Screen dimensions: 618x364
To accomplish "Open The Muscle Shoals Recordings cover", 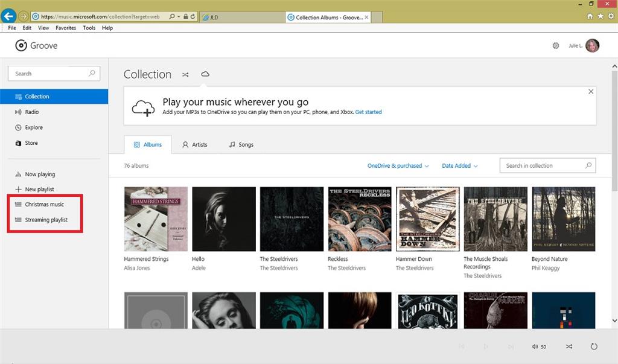I will tap(495, 219).
